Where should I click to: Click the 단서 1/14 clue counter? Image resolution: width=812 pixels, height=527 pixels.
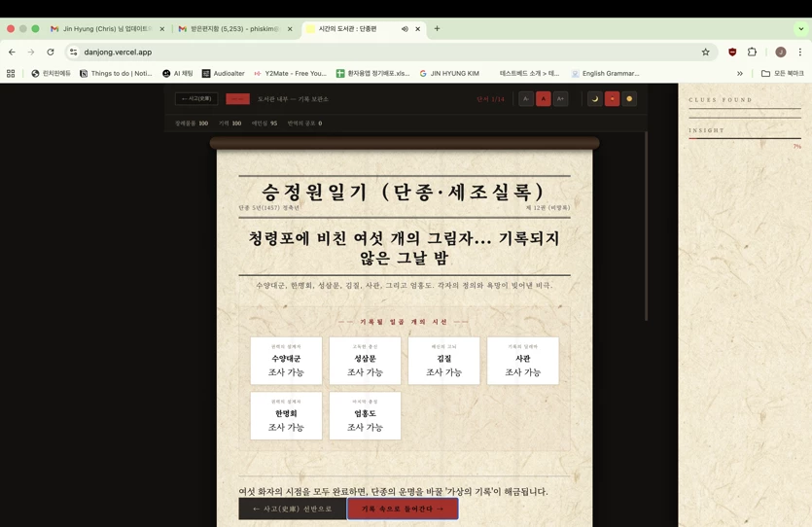pos(490,99)
